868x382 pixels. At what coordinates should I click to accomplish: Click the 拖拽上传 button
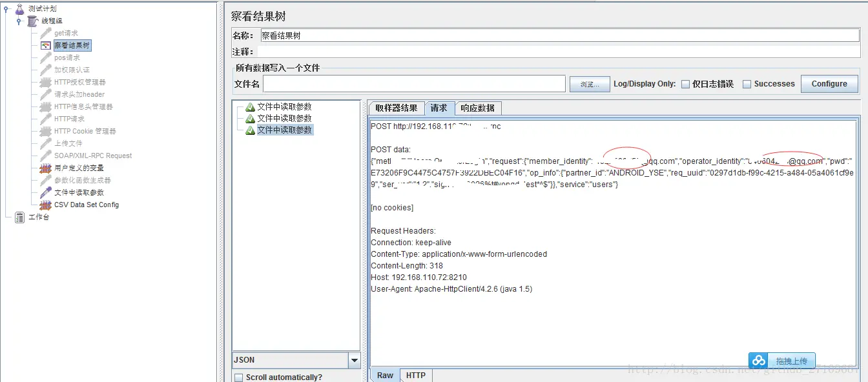[x=782, y=361]
